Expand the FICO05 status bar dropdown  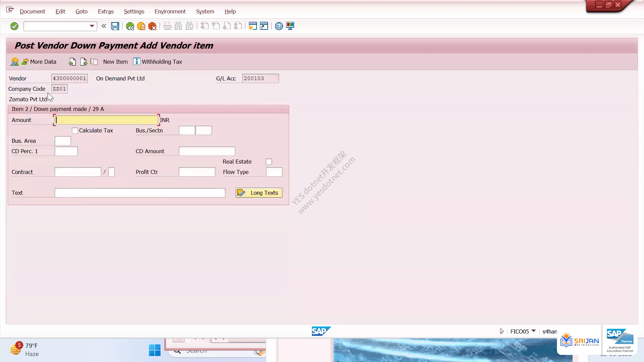pyautogui.click(x=534, y=331)
